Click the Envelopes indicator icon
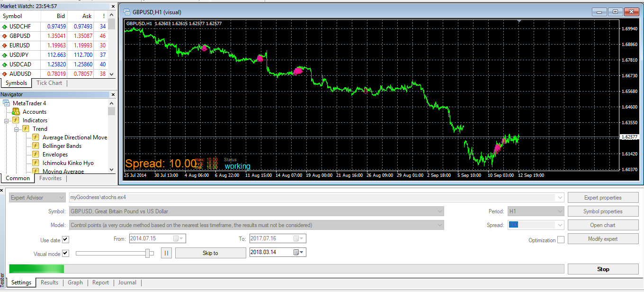This screenshot has width=644, height=292. (x=36, y=155)
